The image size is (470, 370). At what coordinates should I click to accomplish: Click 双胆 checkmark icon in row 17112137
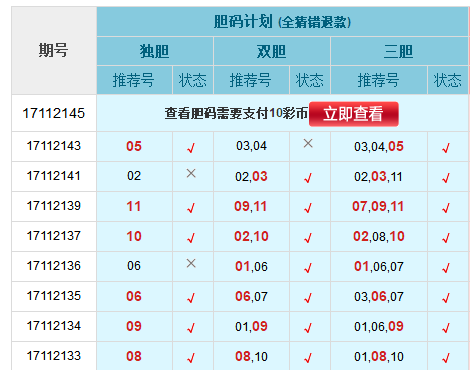tap(308, 238)
